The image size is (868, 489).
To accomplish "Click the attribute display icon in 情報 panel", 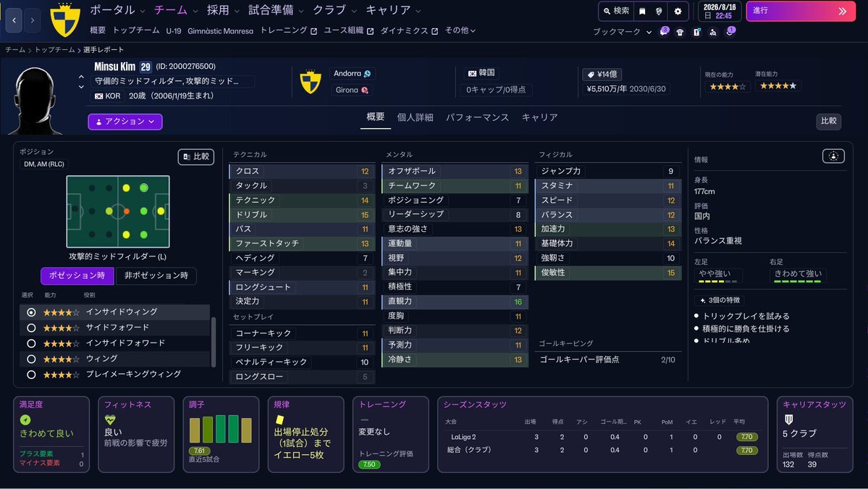I will click(x=833, y=156).
